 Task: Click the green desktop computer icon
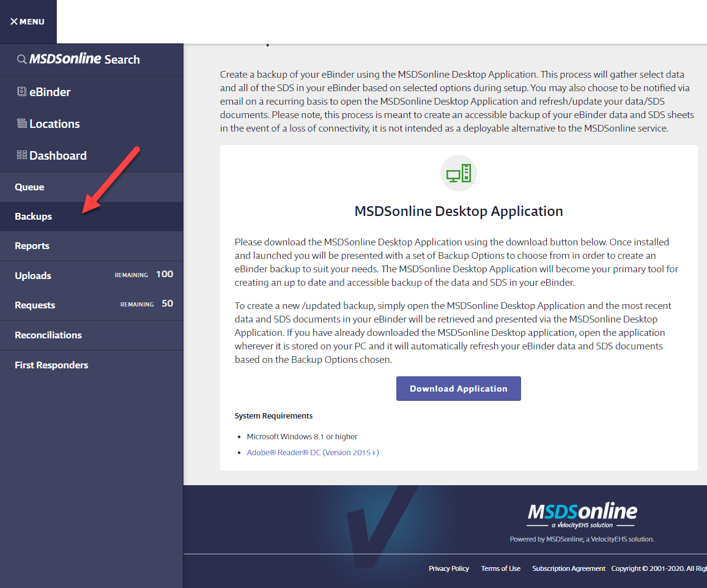[459, 173]
